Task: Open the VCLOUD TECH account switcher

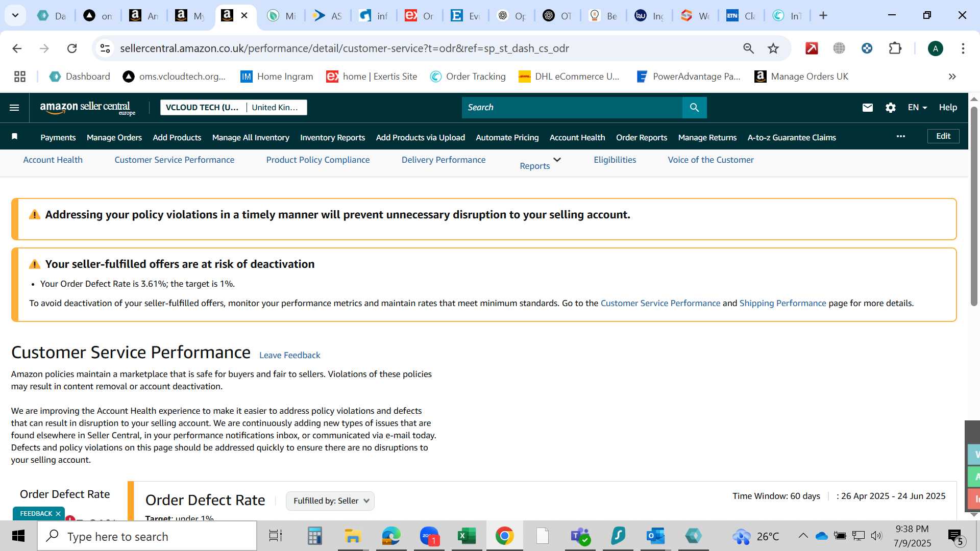Action: click(233, 108)
